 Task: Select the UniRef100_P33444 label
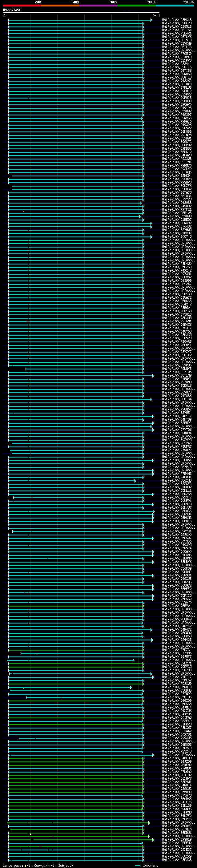[x=177, y=64]
